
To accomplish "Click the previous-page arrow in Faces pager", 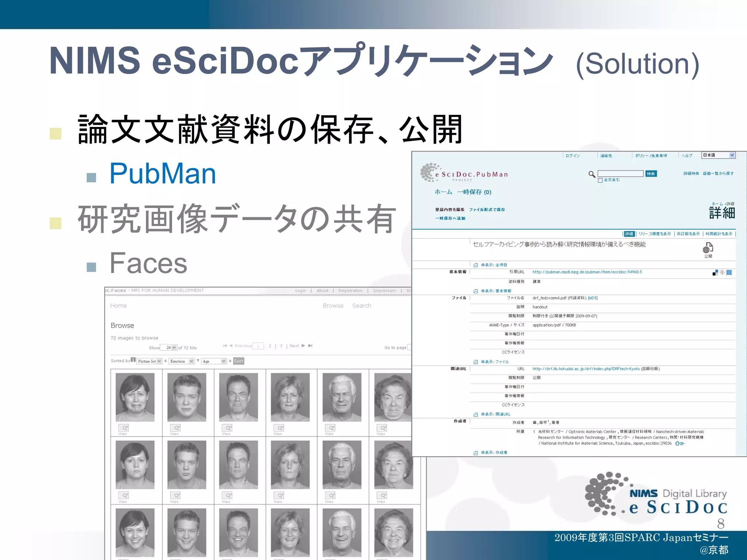I will tap(231, 346).
